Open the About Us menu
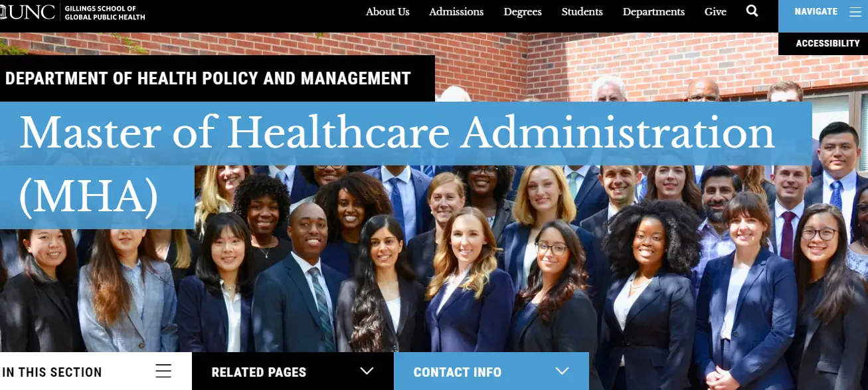 pyautogui.click(x=388, y=12)
